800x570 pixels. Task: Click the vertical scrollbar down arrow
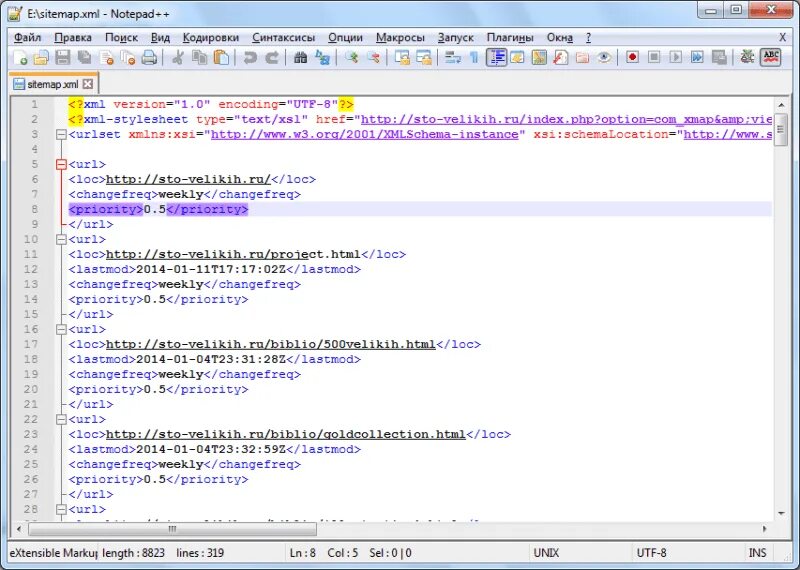pos(782,514)
